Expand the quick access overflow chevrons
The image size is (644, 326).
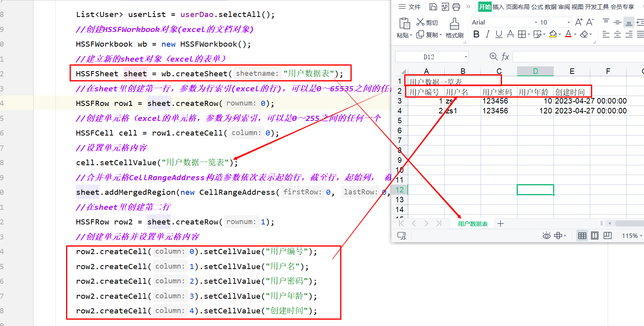coord(468,6)
